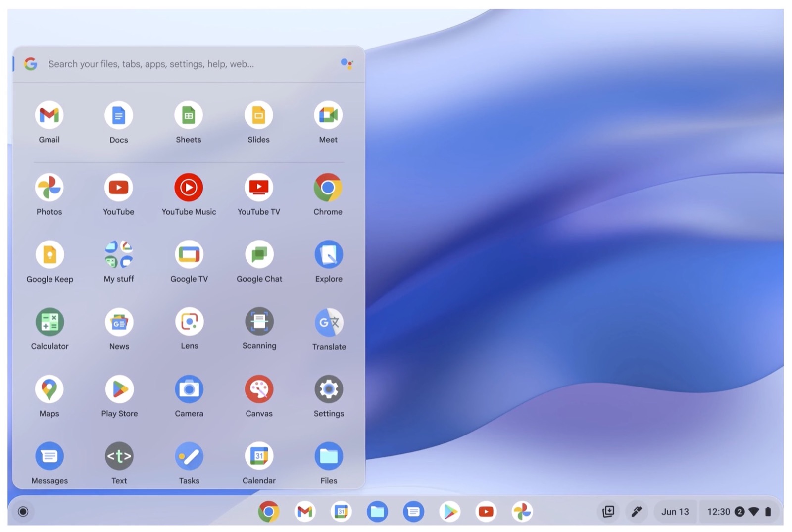Open quick settings via the 12:30 clock
This screenshot has width=792, height=532.
tap(739, 511)
